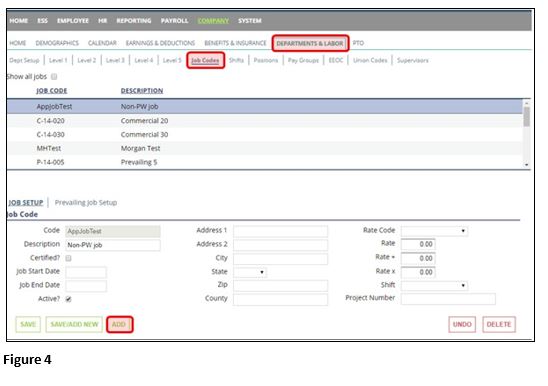Open the Rate Code dropdown
This screenshot has width=548, height=386.
point(434,231)
